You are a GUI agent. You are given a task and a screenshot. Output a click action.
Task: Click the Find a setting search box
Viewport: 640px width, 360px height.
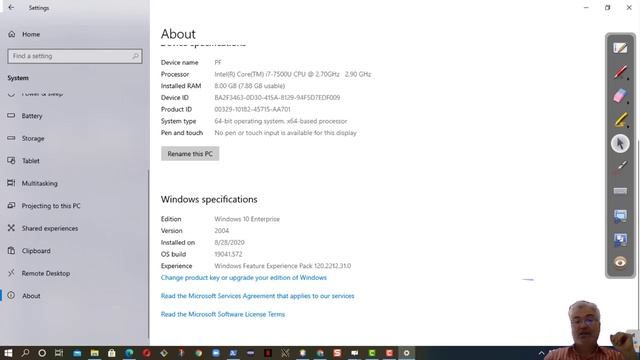click(75, 56)
